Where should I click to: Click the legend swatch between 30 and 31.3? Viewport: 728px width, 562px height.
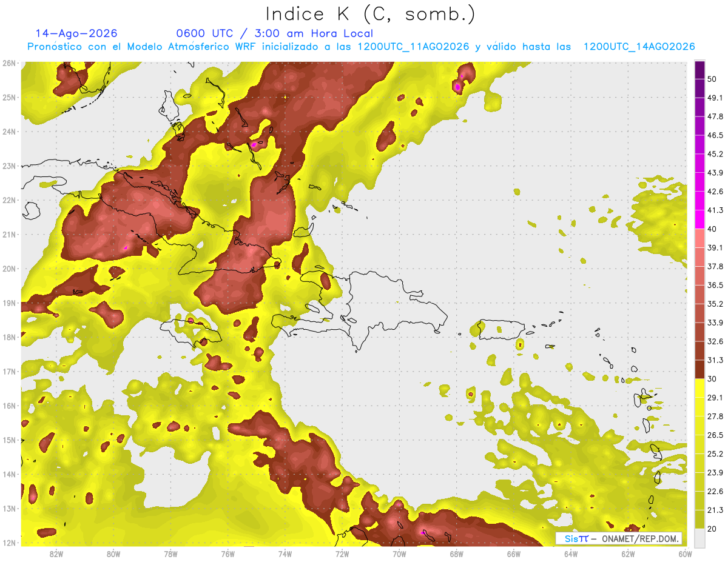coord(699,369)
